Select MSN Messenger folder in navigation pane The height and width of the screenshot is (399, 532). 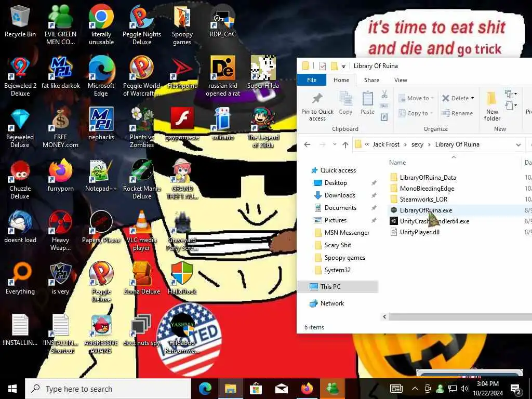(x=347, y=233)
